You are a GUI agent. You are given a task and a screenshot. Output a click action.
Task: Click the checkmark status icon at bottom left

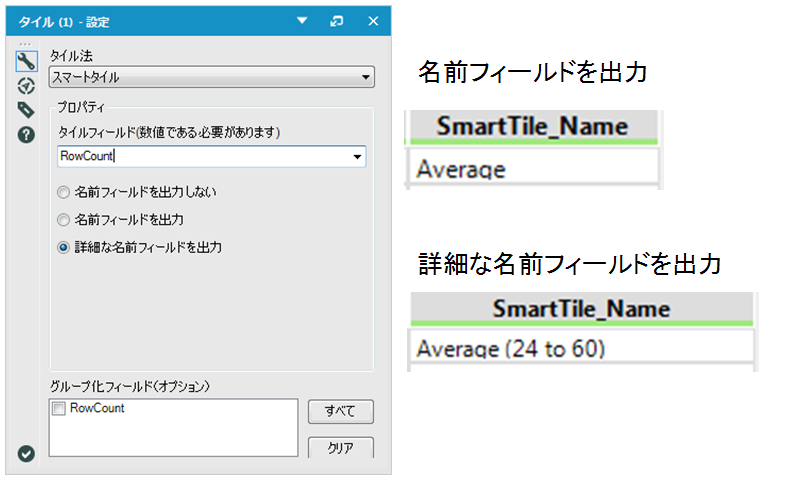27,453
